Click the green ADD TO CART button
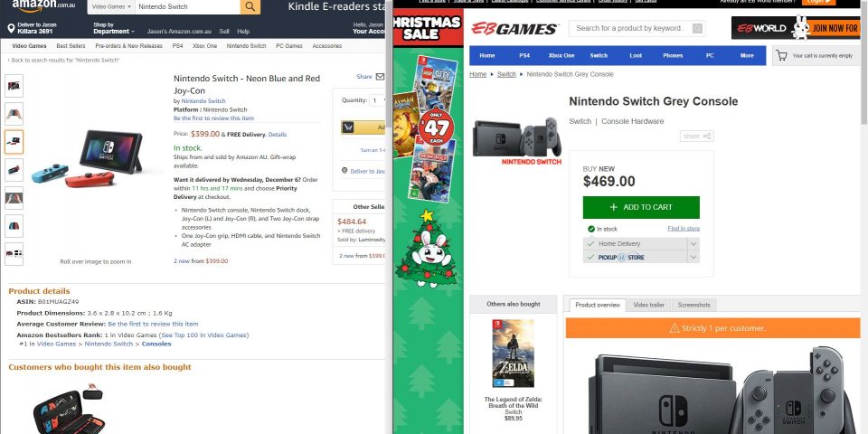 [641, 208]
